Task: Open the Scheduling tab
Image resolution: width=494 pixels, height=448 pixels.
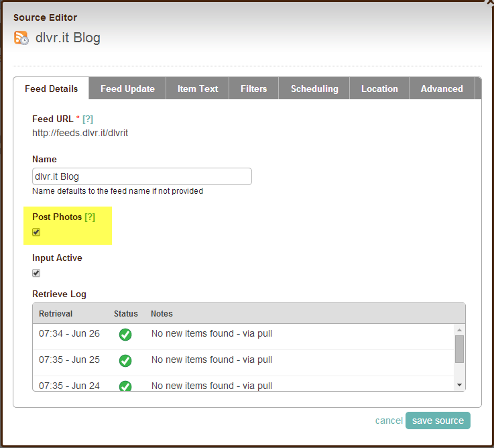Action: click(x=314, y=89)
